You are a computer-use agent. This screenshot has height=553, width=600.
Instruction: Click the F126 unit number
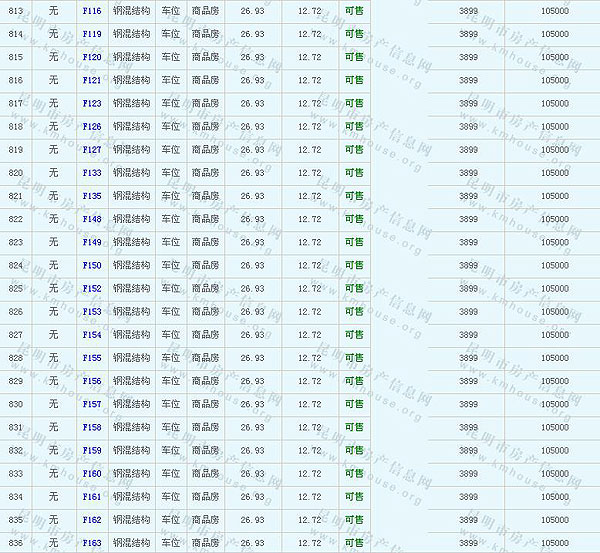[x=92, y=126]
